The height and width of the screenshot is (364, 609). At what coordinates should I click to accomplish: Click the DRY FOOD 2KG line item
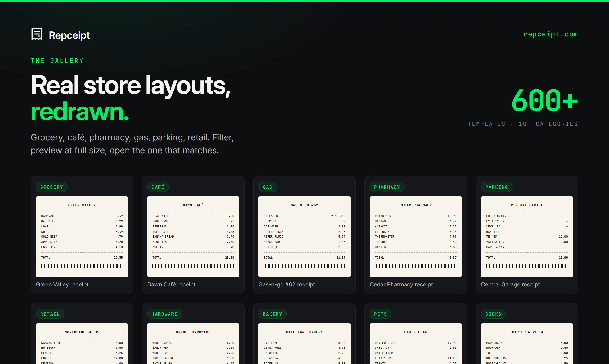pos(416,343)
